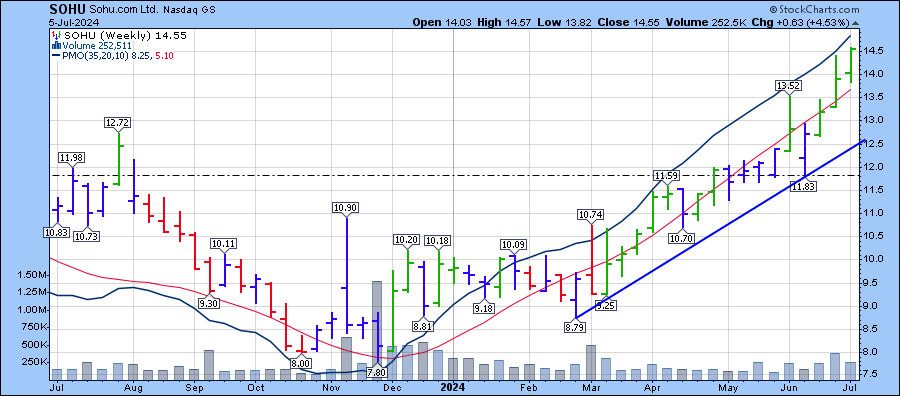Click the 10.18 price label
Viewport: 900px width, 396px height.
coord(438,239)
